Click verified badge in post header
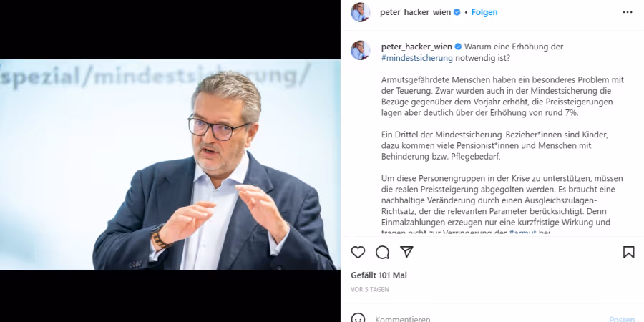644x322 pixels. click(457, 12)
